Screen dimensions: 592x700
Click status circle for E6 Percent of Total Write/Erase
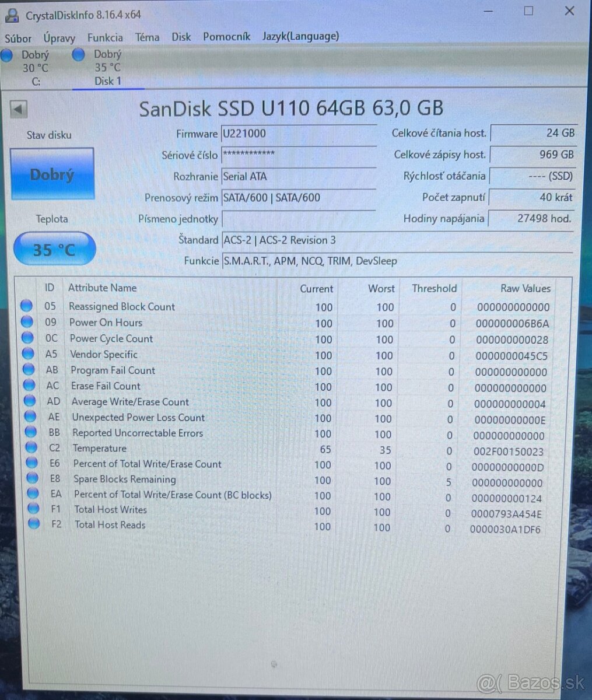(x=32, y=463)
